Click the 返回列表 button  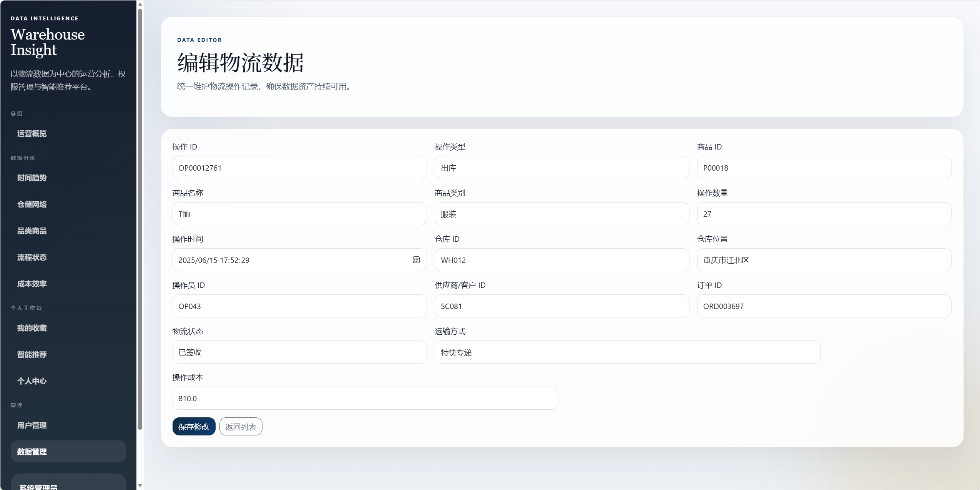(241, 427)
